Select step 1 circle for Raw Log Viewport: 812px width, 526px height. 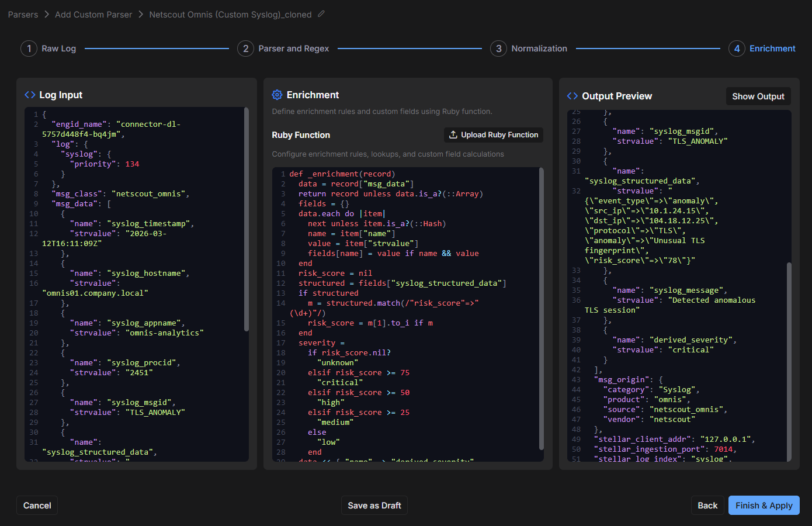coord(29,49)
